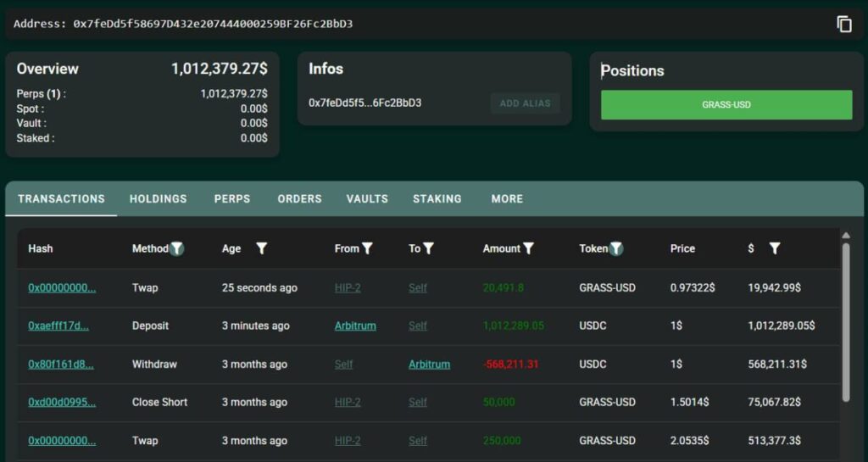868x462 pixels.
Task: Show the Vaults tab
Action: point(367,198)
